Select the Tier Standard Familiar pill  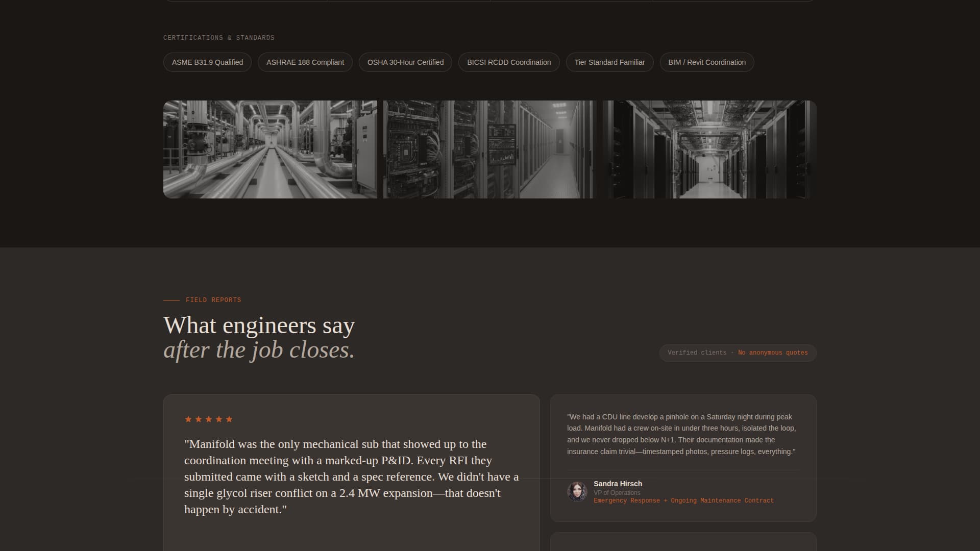(x=609, y=62)
